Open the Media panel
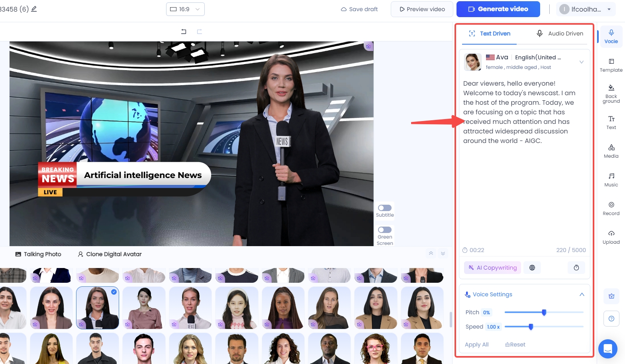This screenshot has height=364, width=625. (611, 151)
